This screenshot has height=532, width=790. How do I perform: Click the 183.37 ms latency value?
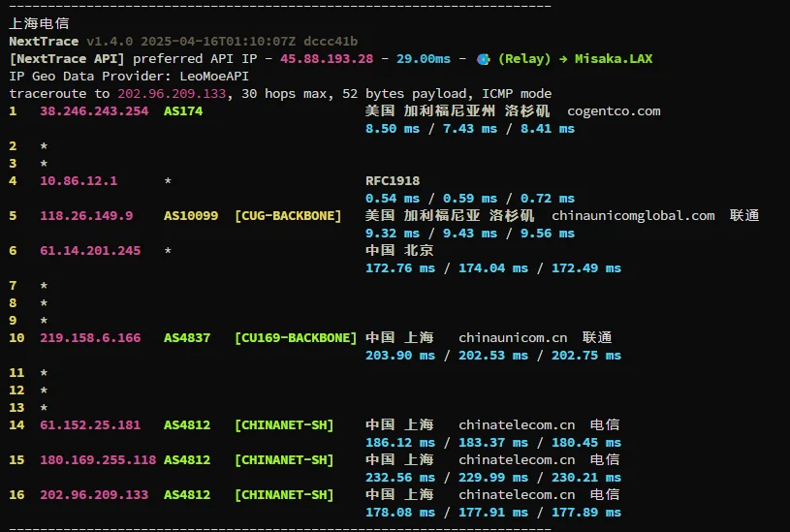point(493,443)
